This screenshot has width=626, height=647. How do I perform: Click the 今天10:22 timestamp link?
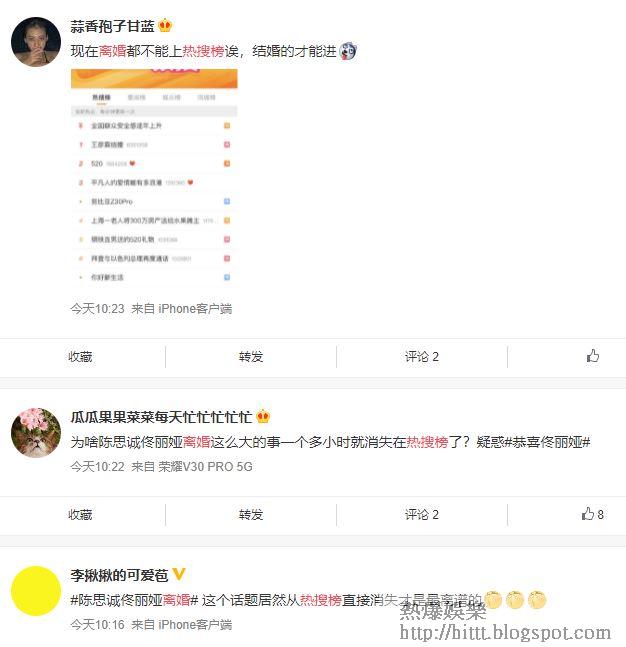pos(97,467)
